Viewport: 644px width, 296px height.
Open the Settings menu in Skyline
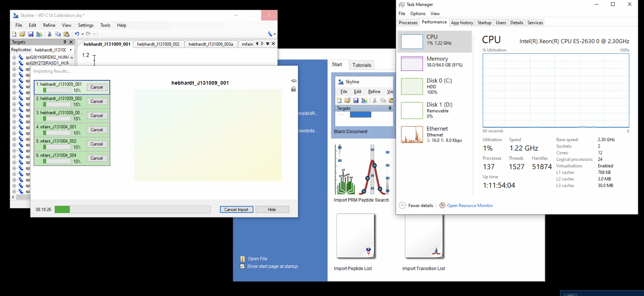tap(86, 25)
